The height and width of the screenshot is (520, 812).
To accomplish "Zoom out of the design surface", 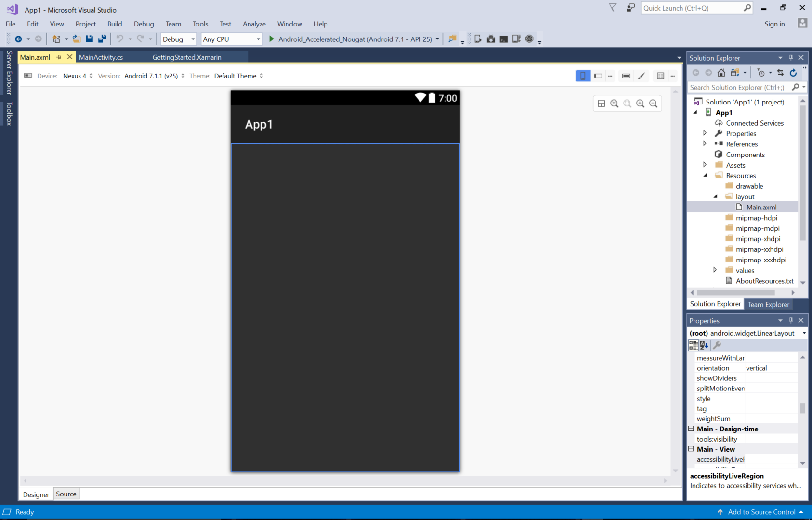I will click(x=654, y=103).
